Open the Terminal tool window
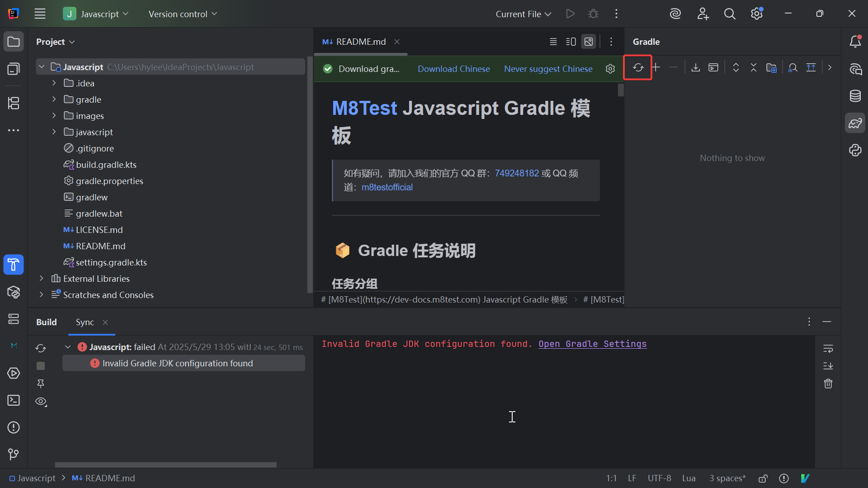This screenshot has width=868, height=488. (x=14, y=400)
